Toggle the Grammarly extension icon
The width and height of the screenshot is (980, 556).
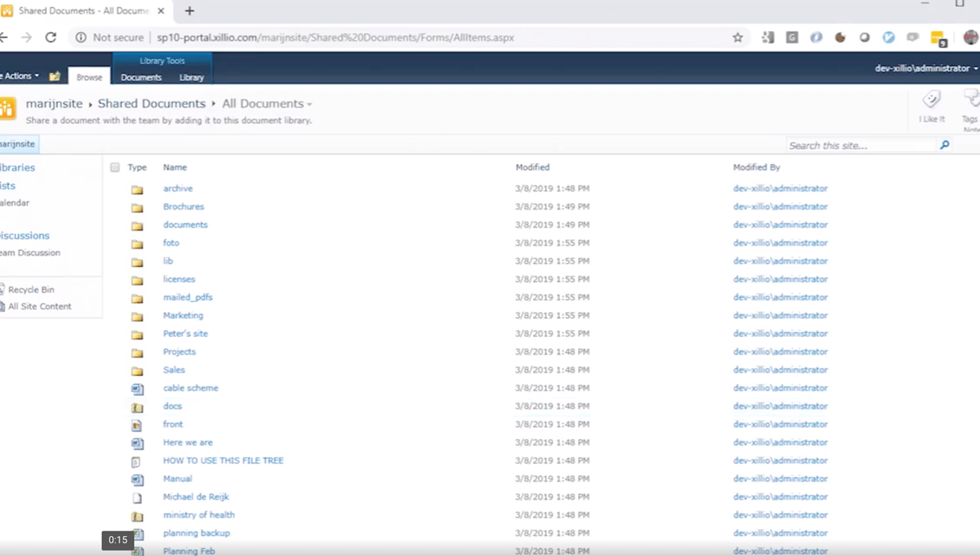tap(790, 37)
